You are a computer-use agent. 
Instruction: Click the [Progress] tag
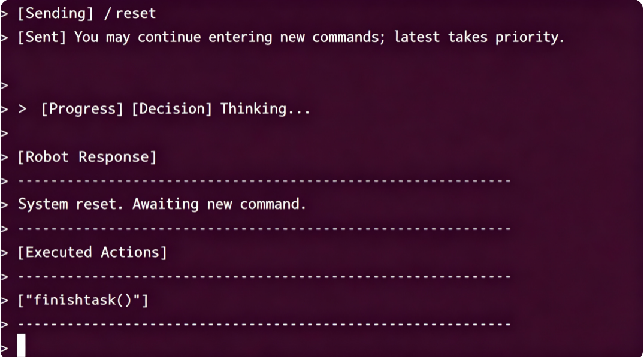click(x=81, y=109)
